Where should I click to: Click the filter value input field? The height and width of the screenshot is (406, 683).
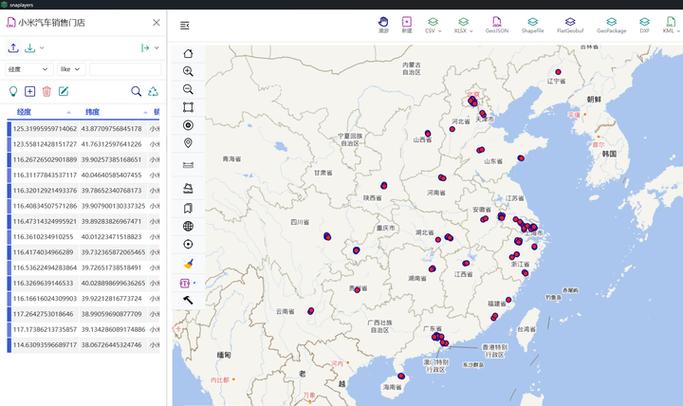coord(125,69)
